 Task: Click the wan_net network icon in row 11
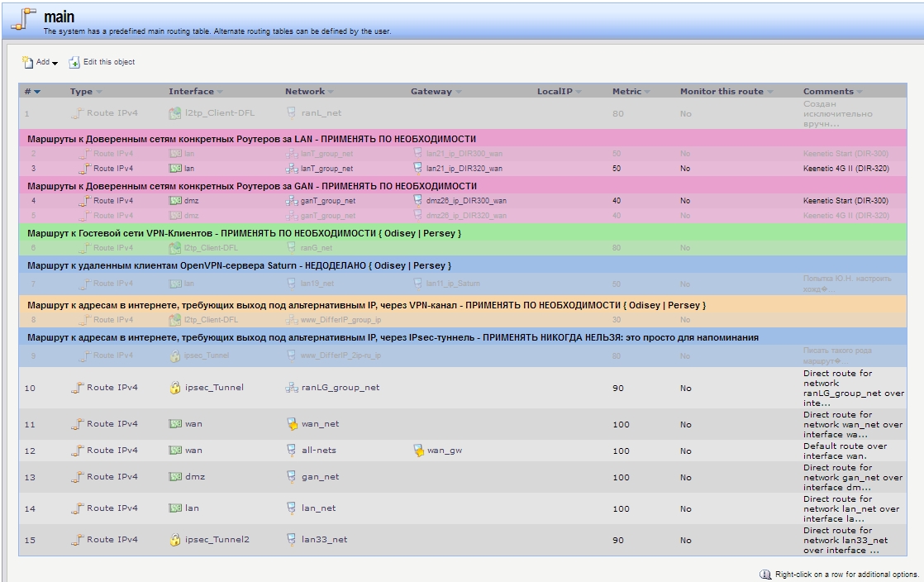[x=291, y=424]
